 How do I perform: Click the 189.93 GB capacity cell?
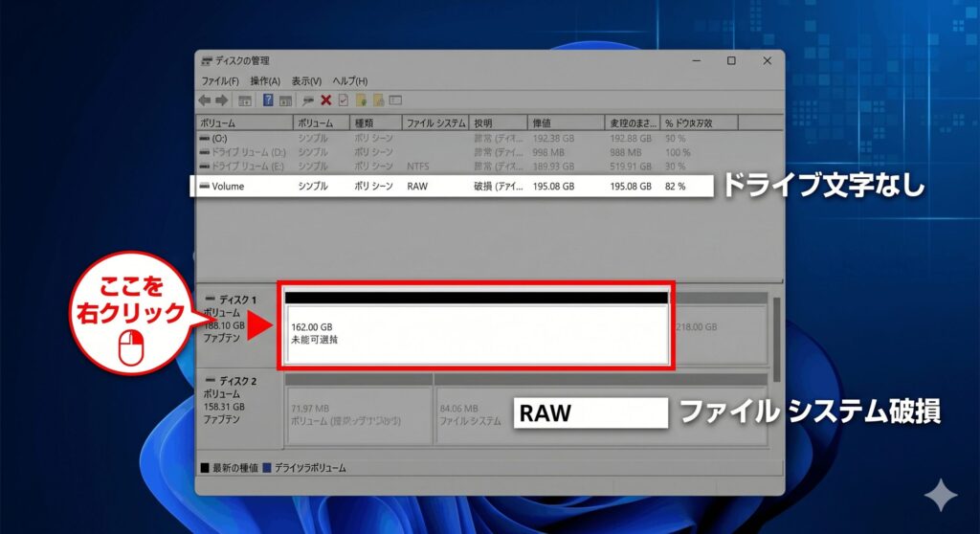[553, 167]
